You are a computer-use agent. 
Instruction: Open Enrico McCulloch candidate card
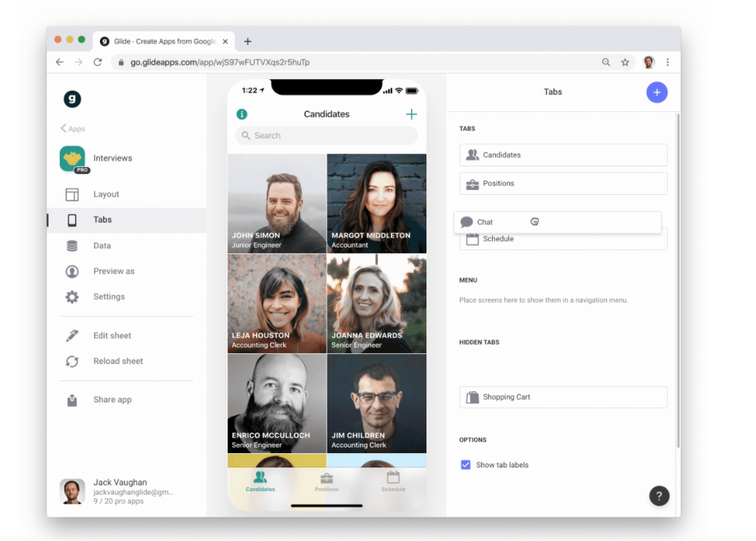277,403
